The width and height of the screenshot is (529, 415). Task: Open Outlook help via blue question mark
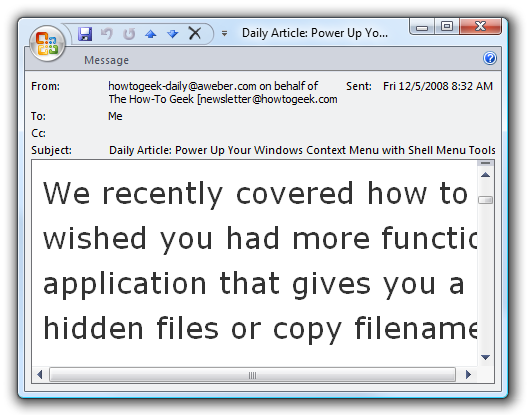(x=490, y=58)
